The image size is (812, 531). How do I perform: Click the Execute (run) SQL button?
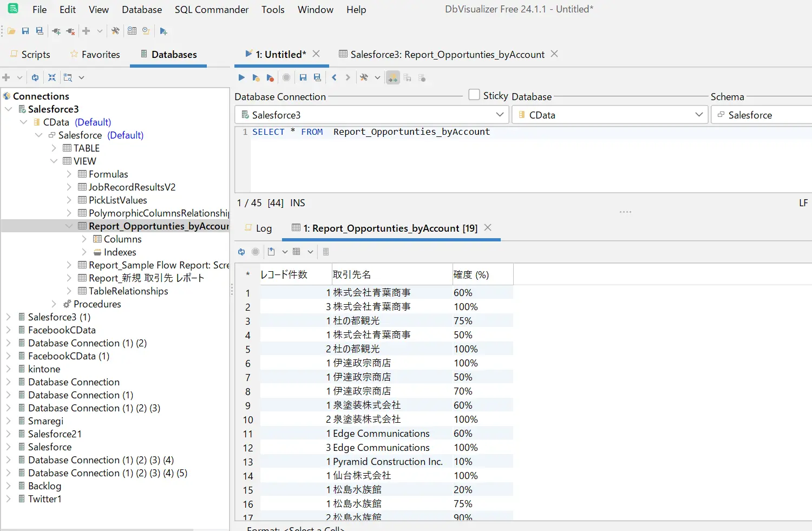click(241, 77)
